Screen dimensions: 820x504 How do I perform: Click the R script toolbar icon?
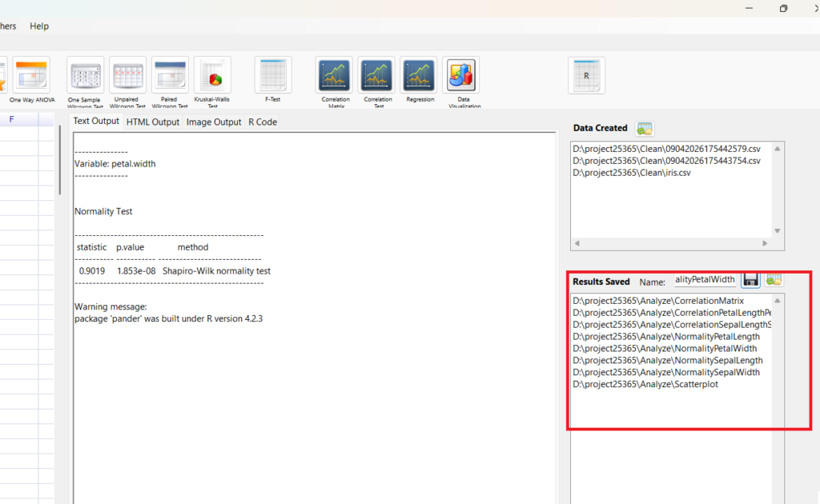[x=586, y=76]
